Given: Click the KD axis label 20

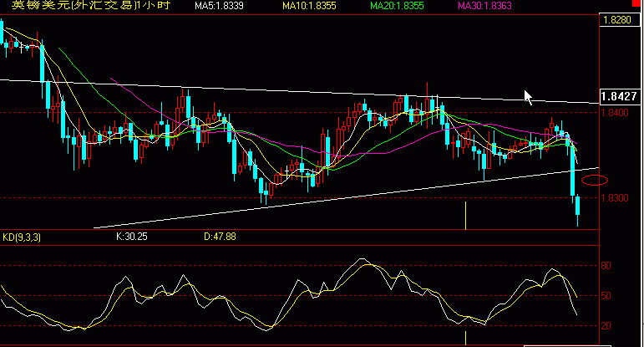Looking at the screenshot, I should tap(606, 326).
